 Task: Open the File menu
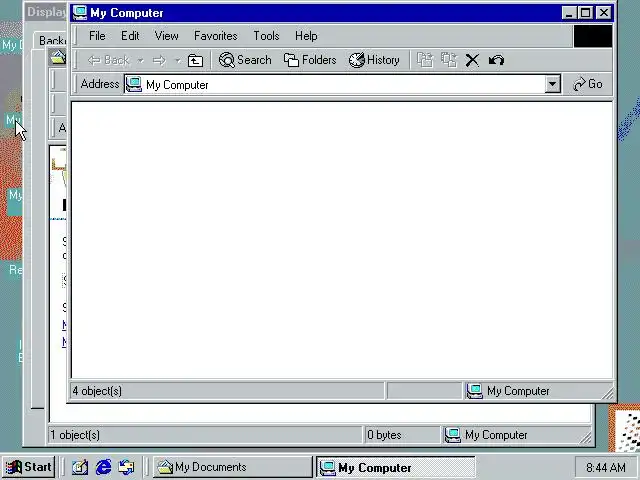click(97, 36)
